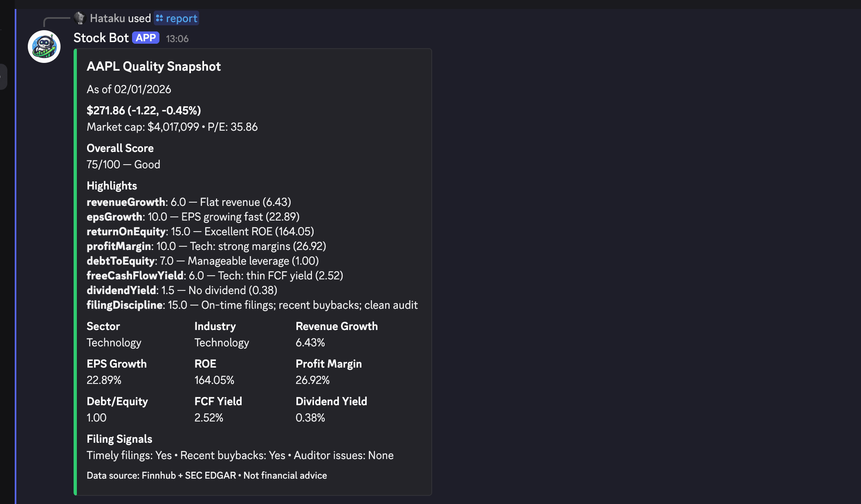Click the Overall Score 75/100 rating
The width and height of the screenshot is (861, 504).
tap(123, 164)
